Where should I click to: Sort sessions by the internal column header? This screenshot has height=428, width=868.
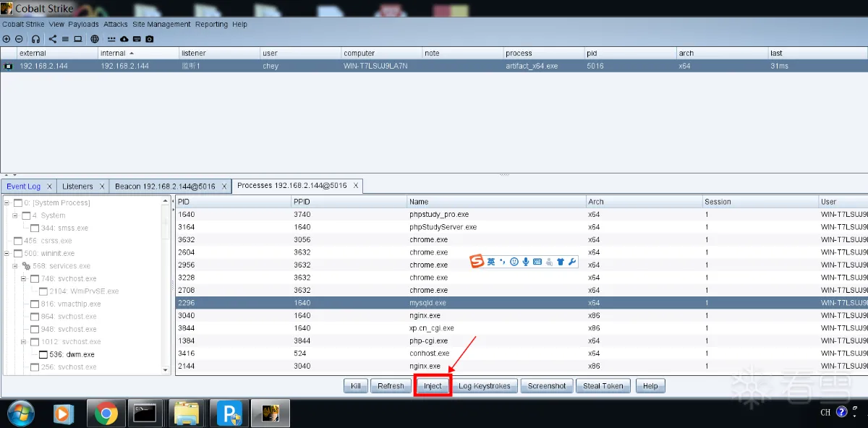point(139,53)
